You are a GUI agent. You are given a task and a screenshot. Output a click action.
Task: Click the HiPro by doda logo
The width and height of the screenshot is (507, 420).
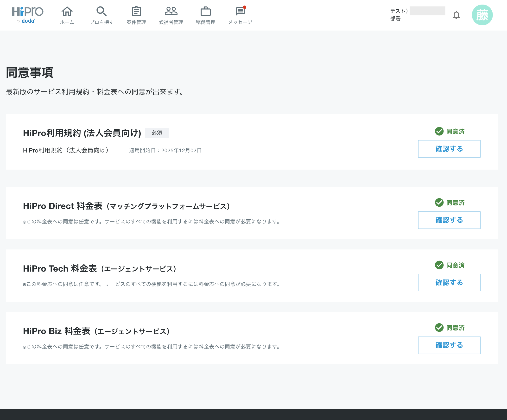(x=27, y=14)
